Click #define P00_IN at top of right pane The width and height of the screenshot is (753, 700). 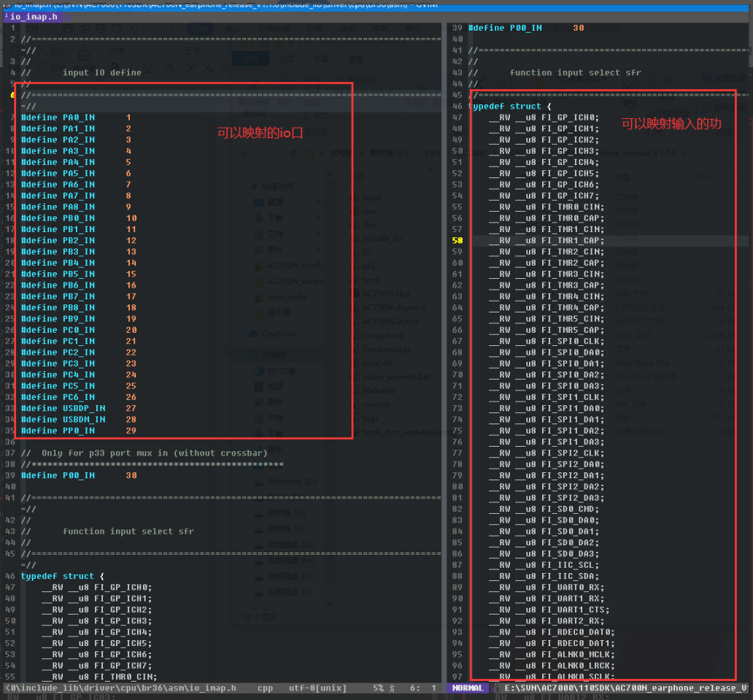coord(505,28)
